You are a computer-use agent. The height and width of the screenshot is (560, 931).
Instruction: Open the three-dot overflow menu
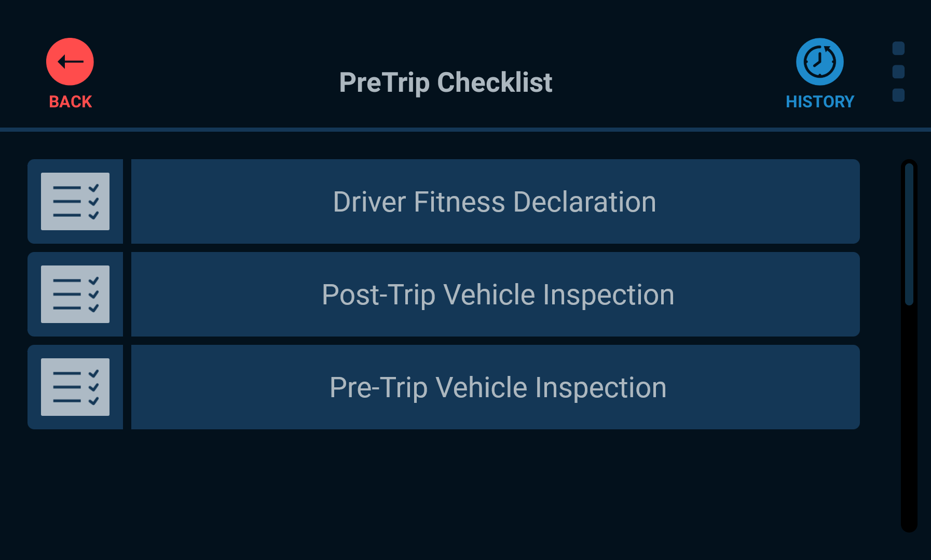tap(898, 72)
